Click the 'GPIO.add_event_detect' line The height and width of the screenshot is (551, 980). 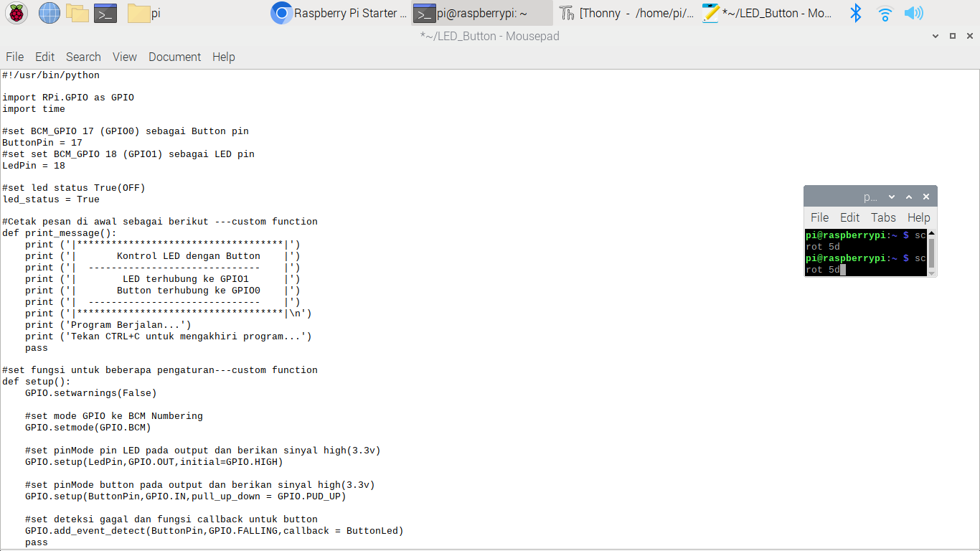[215, 531]
